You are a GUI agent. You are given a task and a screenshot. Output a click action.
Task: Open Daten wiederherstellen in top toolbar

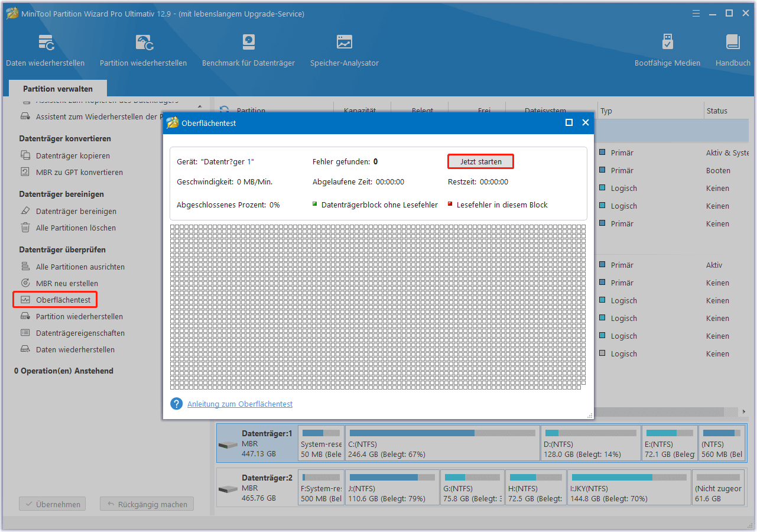pos(46,50)
